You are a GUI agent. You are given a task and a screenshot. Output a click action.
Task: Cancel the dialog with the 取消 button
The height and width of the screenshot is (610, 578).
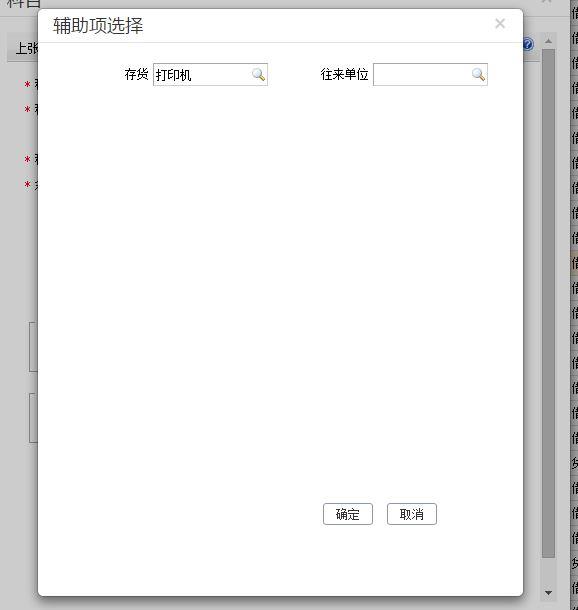click(412, 514)
